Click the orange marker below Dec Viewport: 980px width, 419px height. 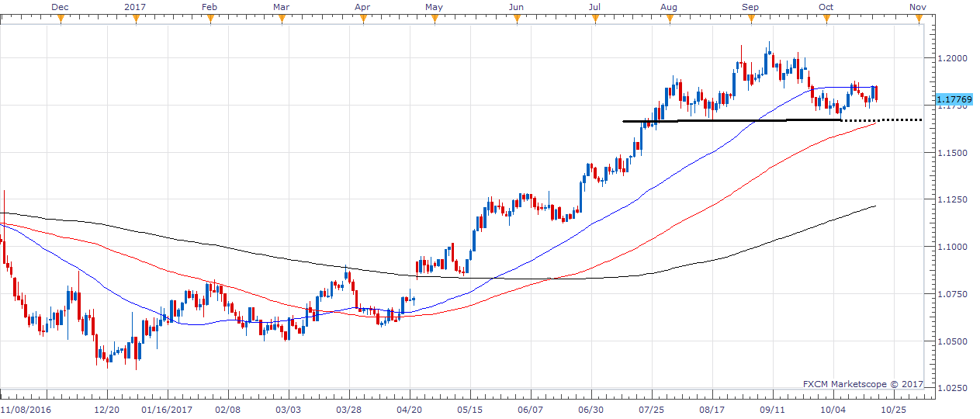coord(61,19)
